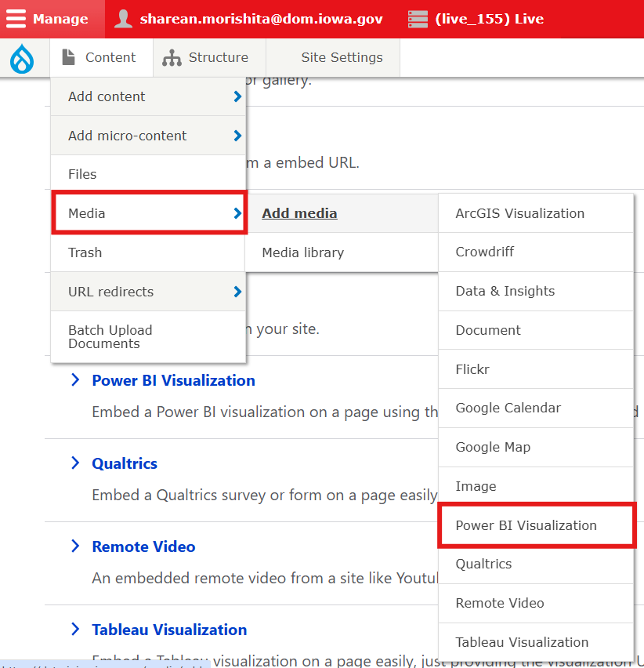Open the Remote Video page link
644x668 pixels.
click(144, 546)
